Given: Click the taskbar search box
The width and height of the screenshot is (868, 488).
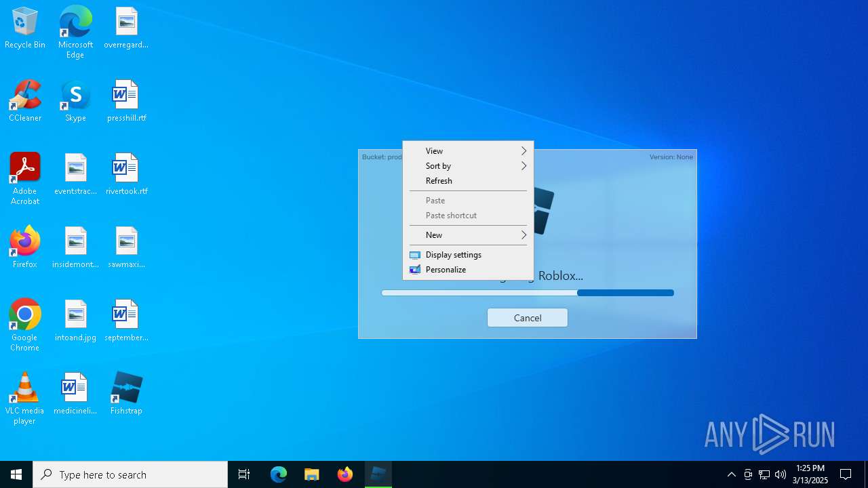Looking at the screenshot, I should point(130,474).
